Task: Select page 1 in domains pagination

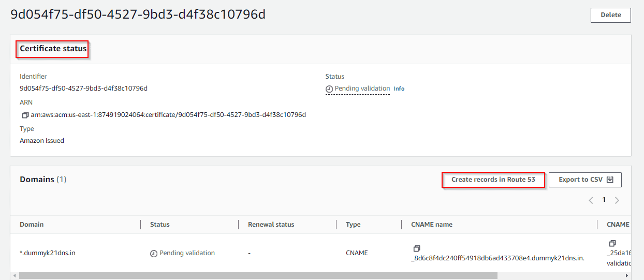Action: (x=604, y=200)
